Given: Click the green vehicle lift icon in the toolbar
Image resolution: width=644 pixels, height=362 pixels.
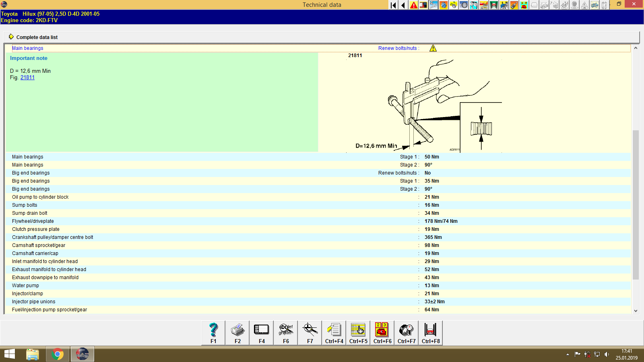Looking at the screenshot, I should point(493,5).
